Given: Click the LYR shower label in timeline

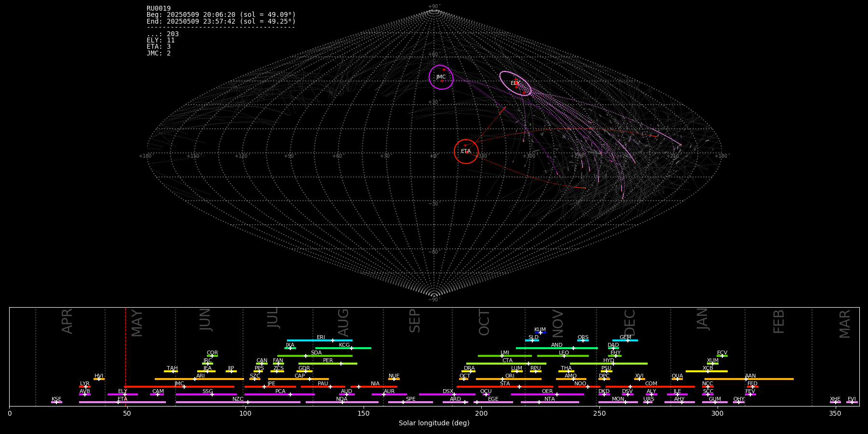Looking at the screenshot, I should 85,384.
